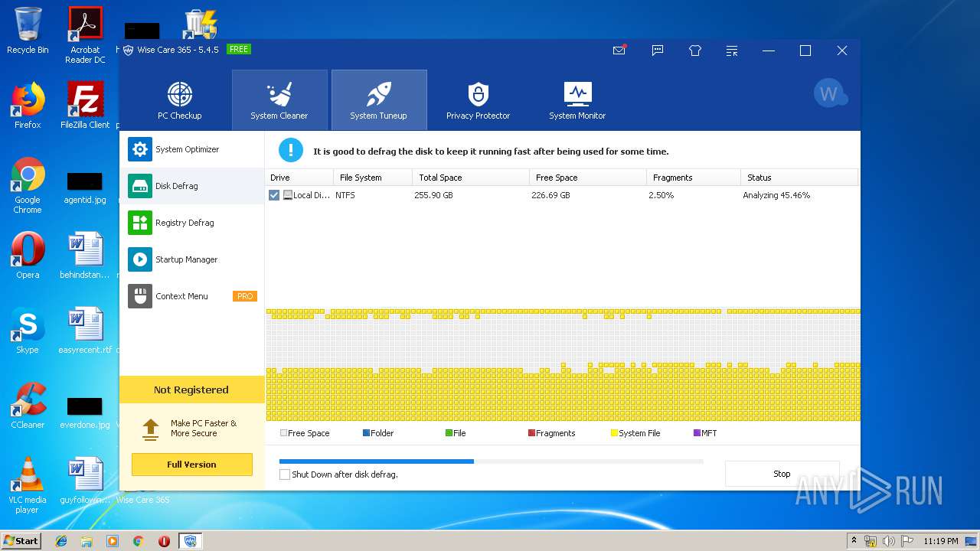Open Windows Media Player taskbar icon

point(113,541)
